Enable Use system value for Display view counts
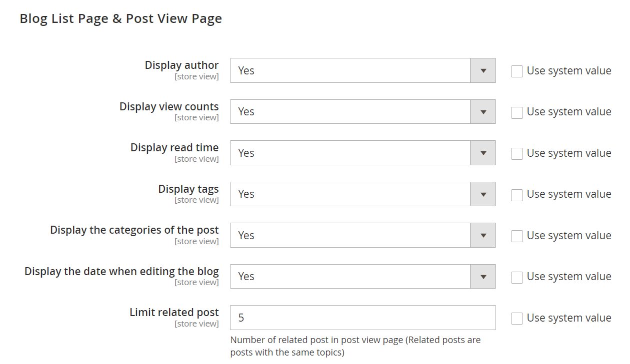630x364 pixels. click(x=517, y=112)
